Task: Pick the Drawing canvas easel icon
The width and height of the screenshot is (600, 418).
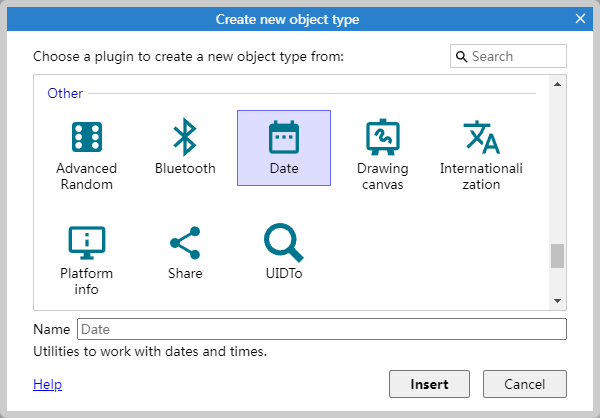Action: tap(382, 137)
